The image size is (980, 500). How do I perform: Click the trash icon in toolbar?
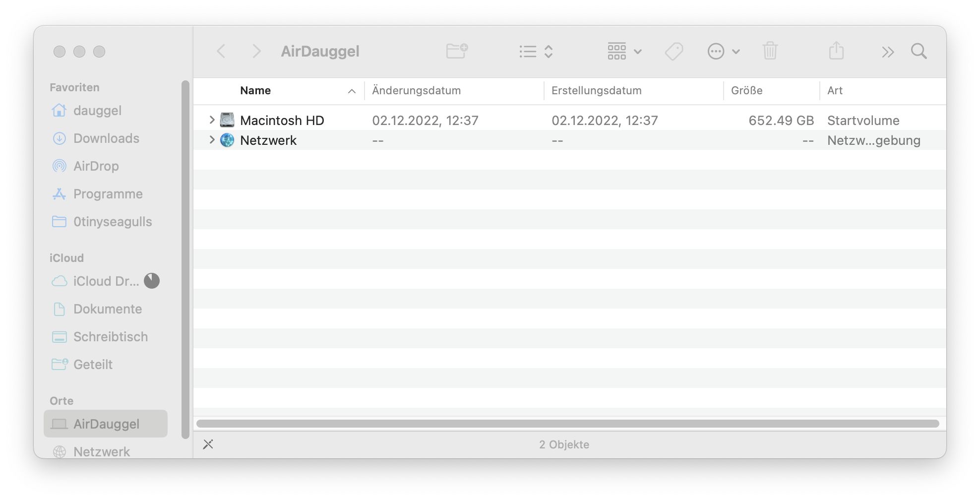tap(770, 51)
